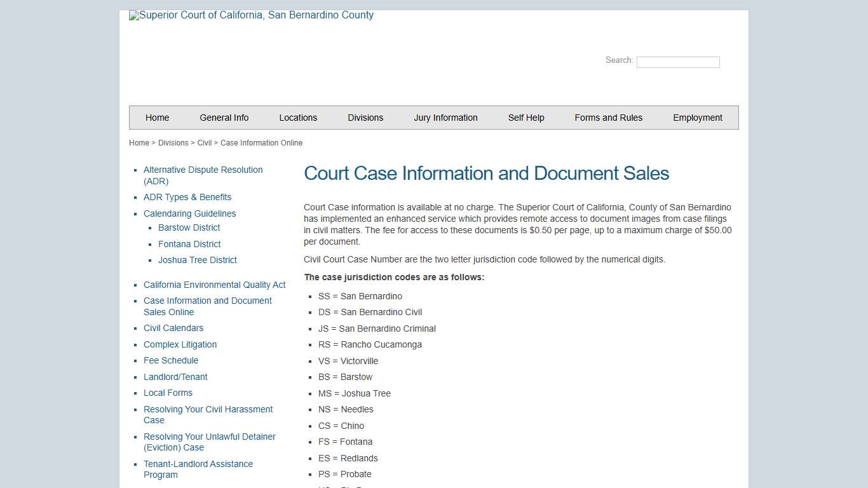Click the Search input field
868x488 pixels.
pos(677,62)
